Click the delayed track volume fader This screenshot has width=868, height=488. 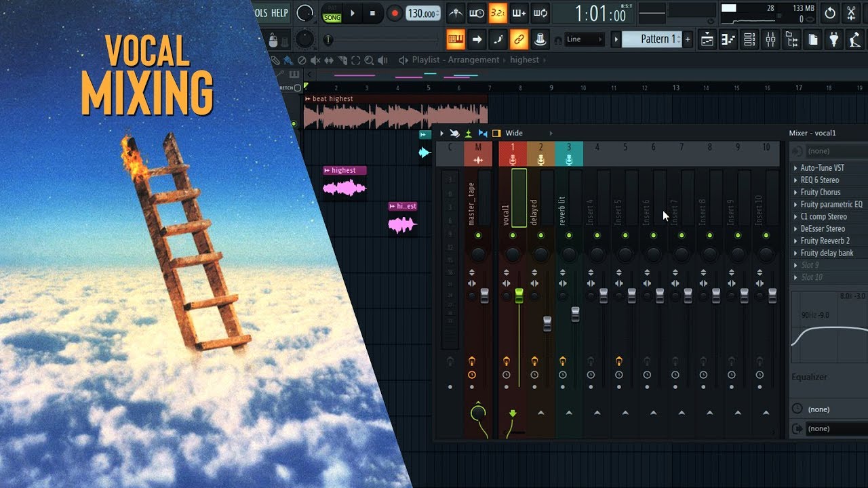547,323
